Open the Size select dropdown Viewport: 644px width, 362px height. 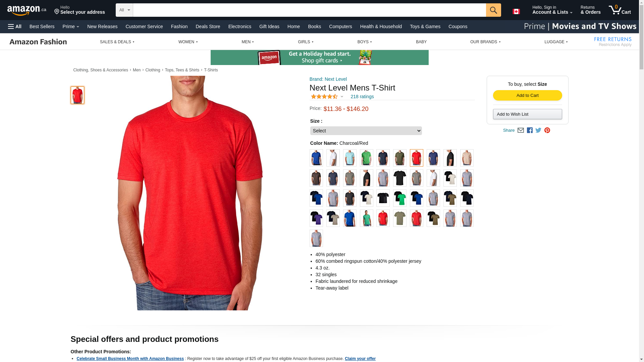[366, 131]
